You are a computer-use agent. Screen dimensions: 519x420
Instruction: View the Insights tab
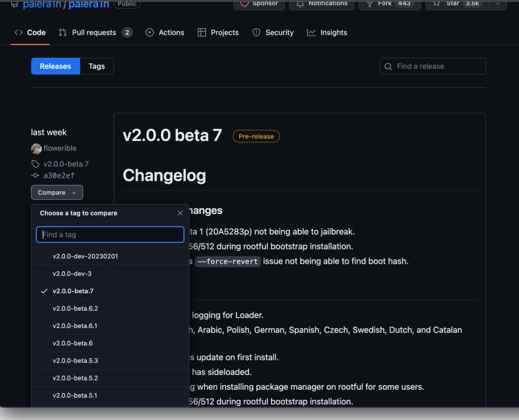[x=327, y=32]
